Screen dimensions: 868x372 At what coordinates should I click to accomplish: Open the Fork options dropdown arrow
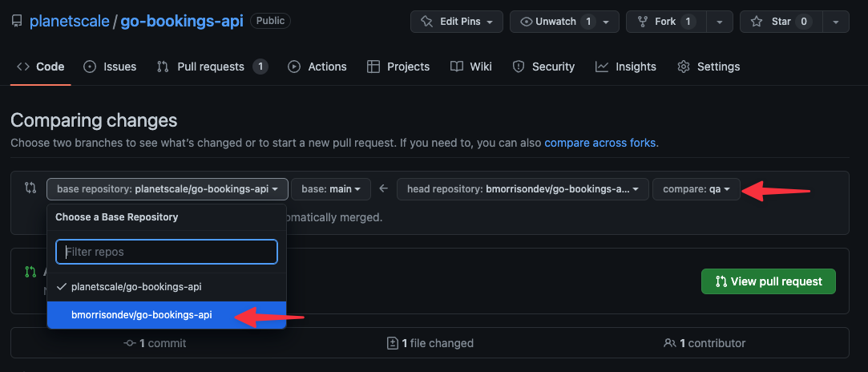720,22
